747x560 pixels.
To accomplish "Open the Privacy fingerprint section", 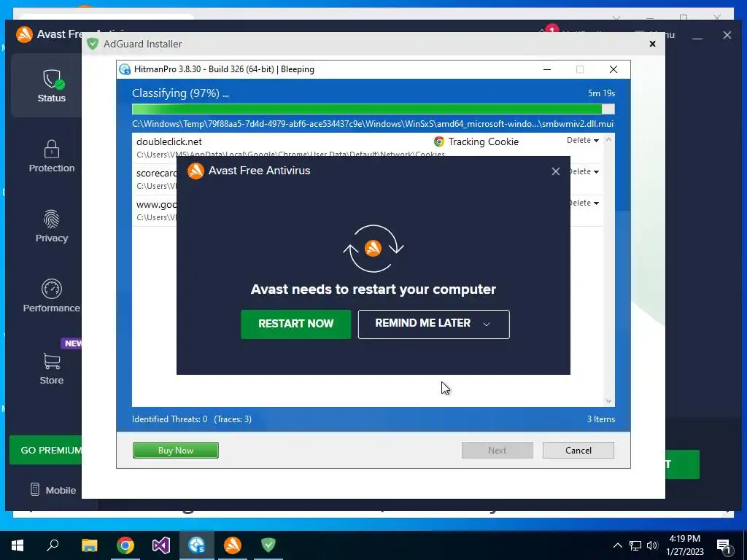I will click(52, 226).
